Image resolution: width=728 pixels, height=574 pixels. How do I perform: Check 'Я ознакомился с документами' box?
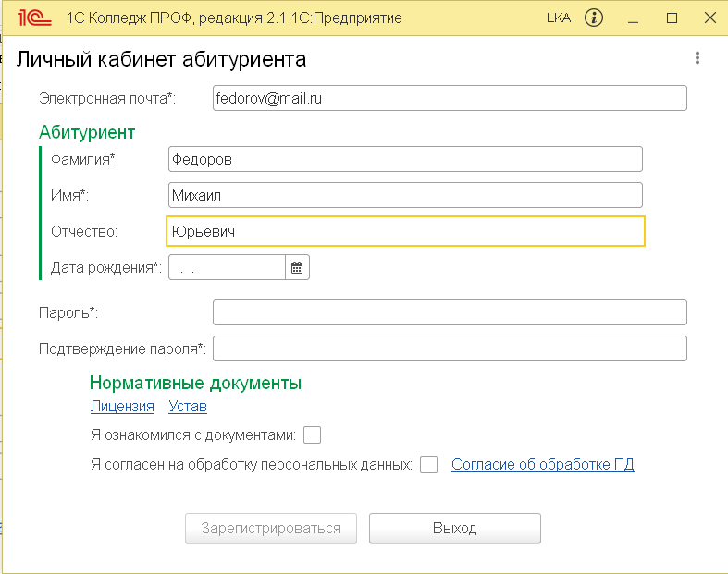pyautogui.click(x=312, y=434)
